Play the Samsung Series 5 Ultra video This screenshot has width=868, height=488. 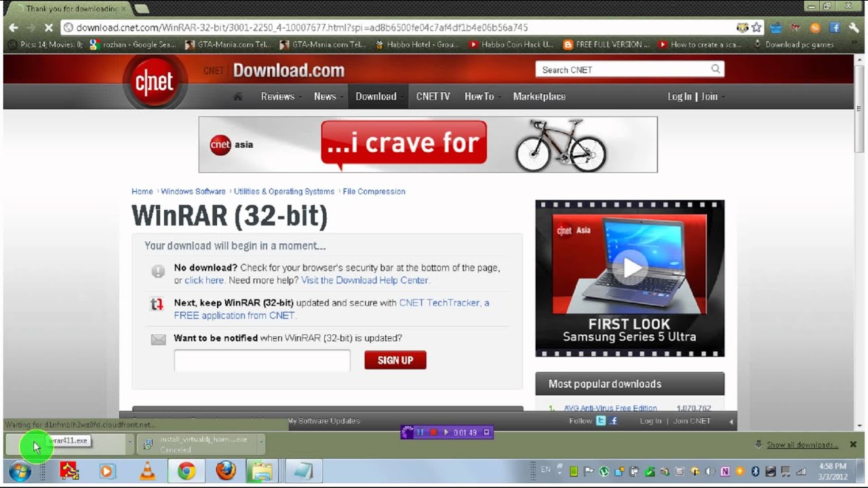tap(631, 268)
